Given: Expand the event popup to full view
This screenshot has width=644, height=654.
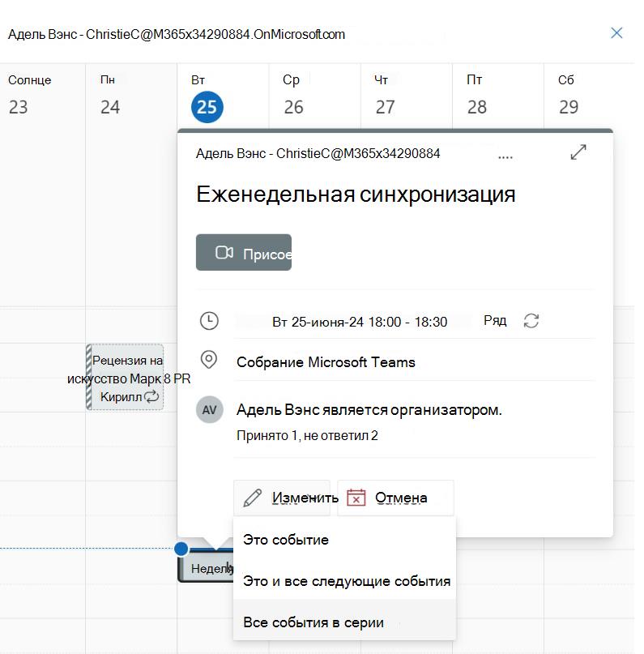Looking at the screenshot, I should tap(578, 152).
